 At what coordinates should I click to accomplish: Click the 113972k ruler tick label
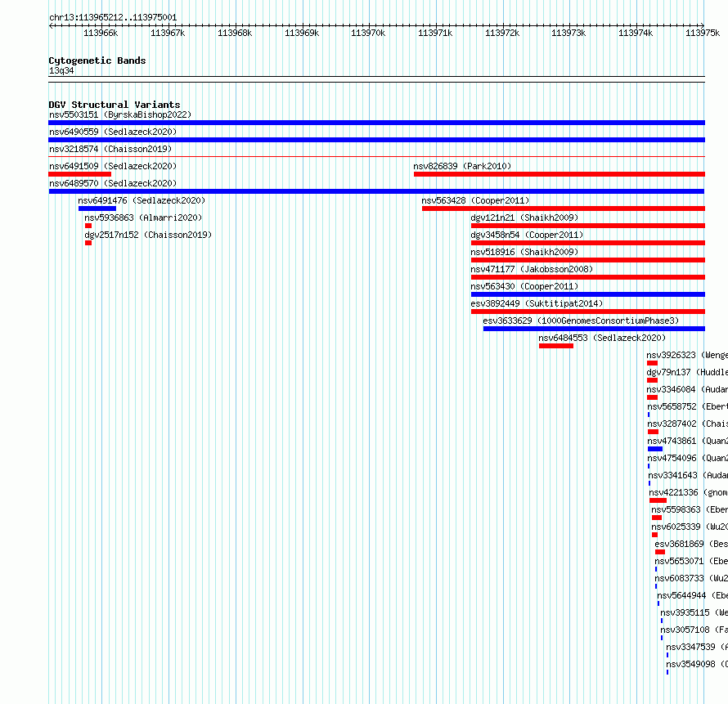pos(502,33)
